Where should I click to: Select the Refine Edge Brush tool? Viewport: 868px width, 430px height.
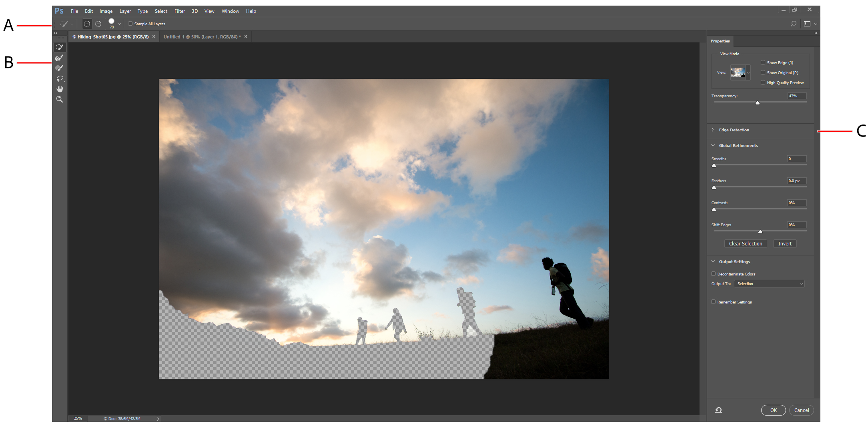[x=60, y=58]
